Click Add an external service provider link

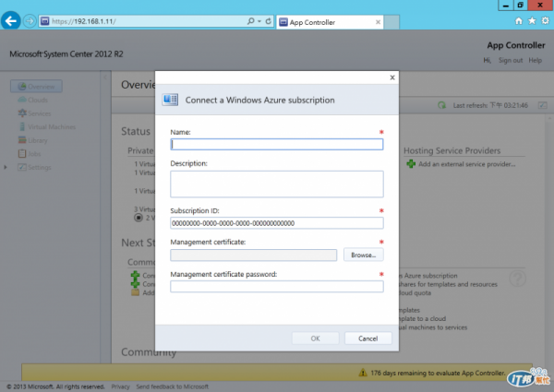coord(466,164)
